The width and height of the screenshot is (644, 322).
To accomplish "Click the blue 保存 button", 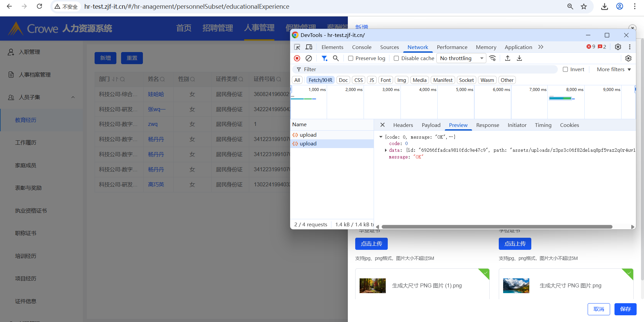I will tap(625, 309).
